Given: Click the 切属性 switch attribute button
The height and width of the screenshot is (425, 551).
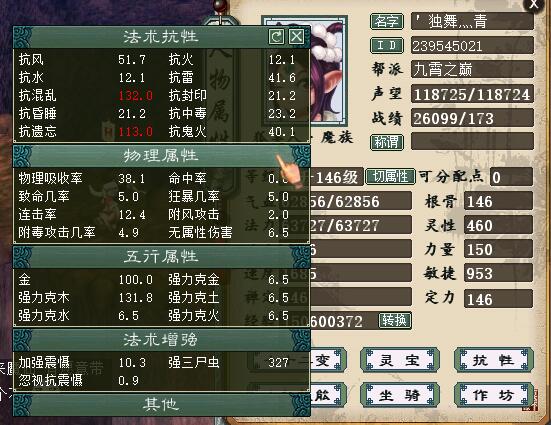Looking at the screenshot, I should click(390, 176).
